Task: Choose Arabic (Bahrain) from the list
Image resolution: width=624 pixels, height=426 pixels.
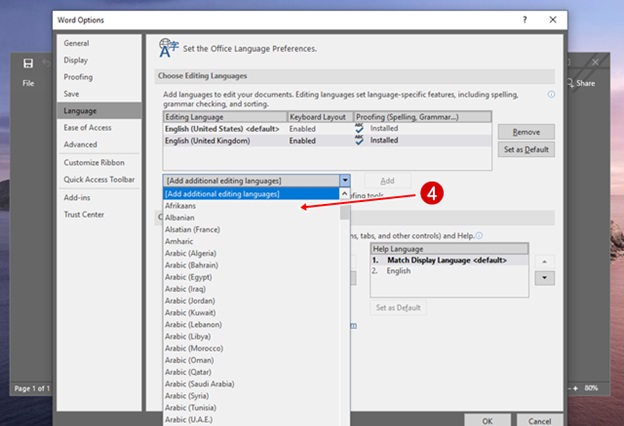Action: point(251,265)
